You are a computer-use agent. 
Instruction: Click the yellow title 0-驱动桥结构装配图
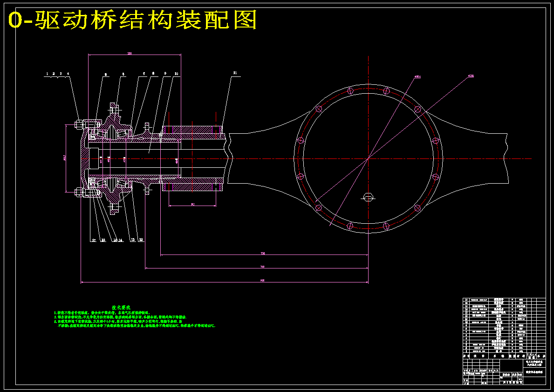tap(132, 20)
